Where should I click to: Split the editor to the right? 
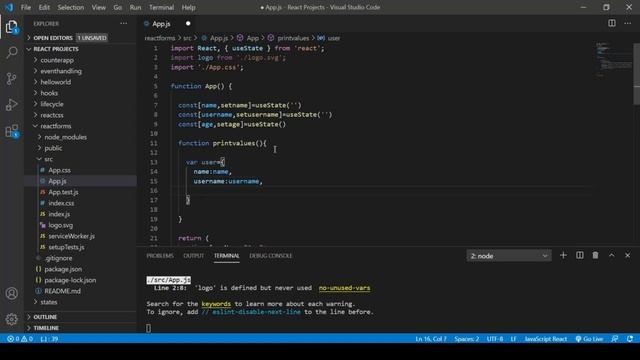pyautogui.click(x=611, y=23)
